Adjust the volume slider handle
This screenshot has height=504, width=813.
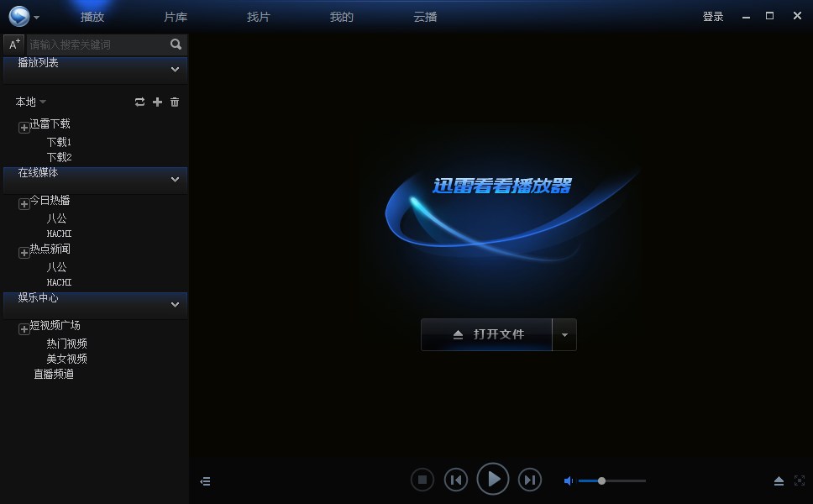[x=602, y=480]
